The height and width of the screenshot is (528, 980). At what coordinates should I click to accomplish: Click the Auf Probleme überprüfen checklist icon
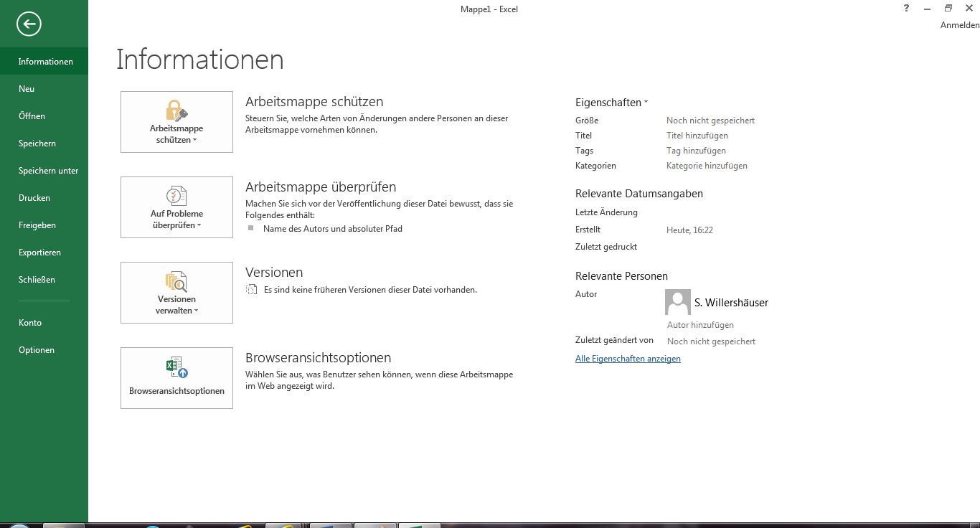[x=176, y=196]
